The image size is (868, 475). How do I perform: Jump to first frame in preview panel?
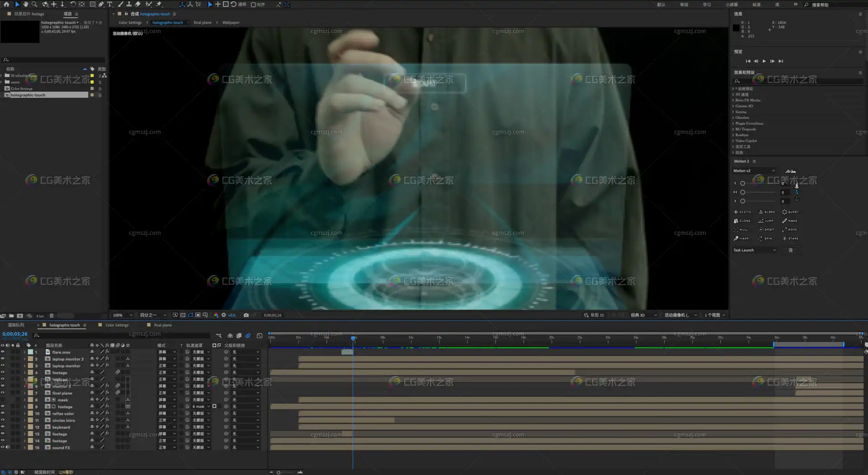pos(748,61)
